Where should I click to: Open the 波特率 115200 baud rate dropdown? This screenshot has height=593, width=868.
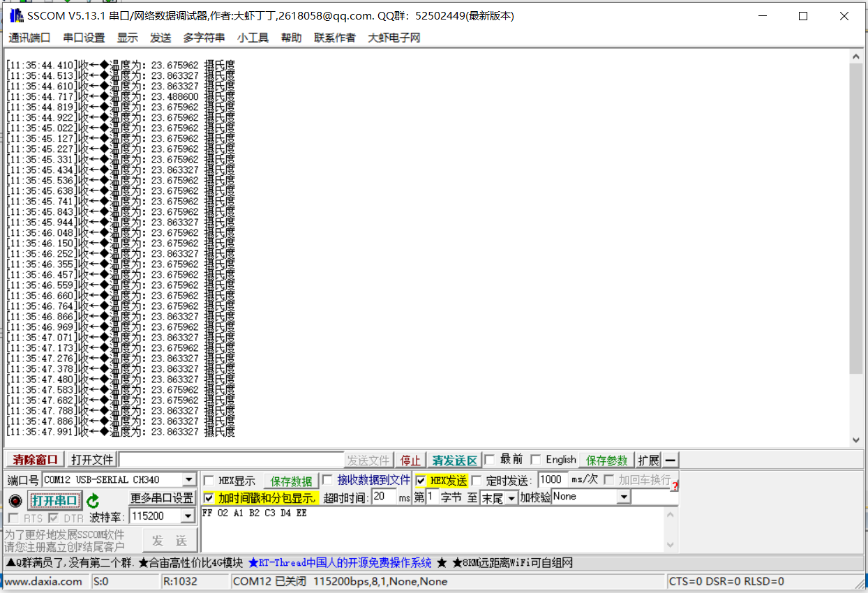coord(188,517)
